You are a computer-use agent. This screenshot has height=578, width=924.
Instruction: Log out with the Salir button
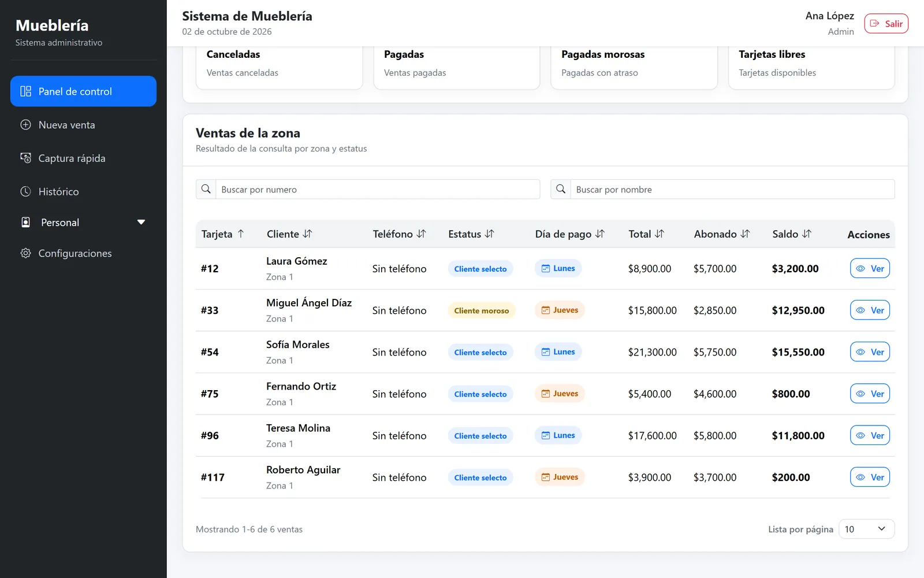886,24
